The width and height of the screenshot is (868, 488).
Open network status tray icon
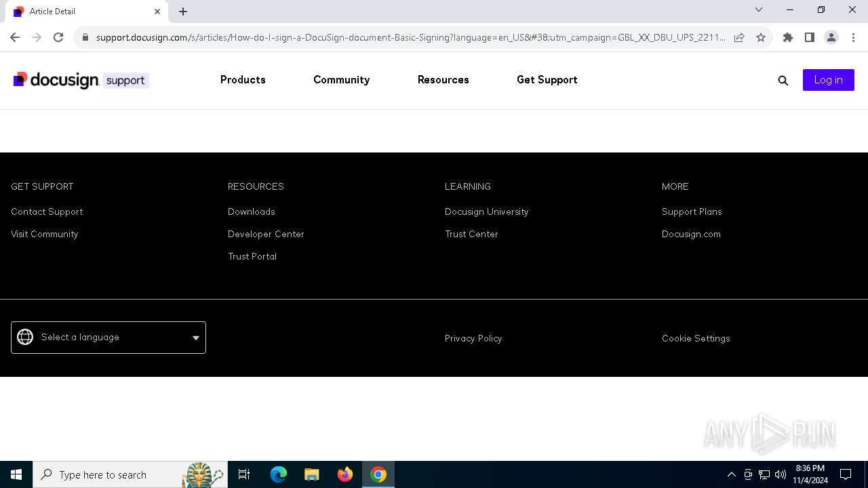tap(764, 474)
